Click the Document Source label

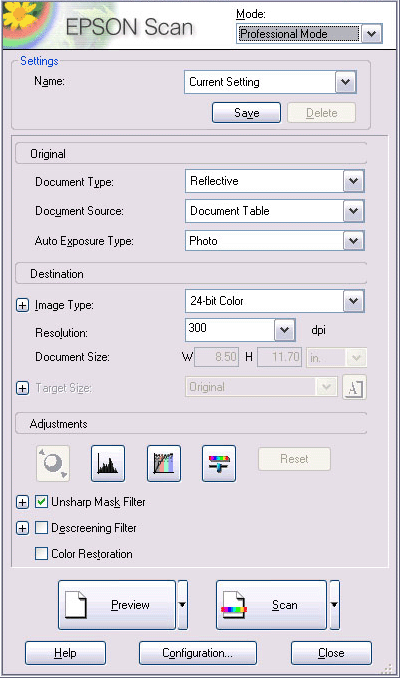[x=79, y=211]
